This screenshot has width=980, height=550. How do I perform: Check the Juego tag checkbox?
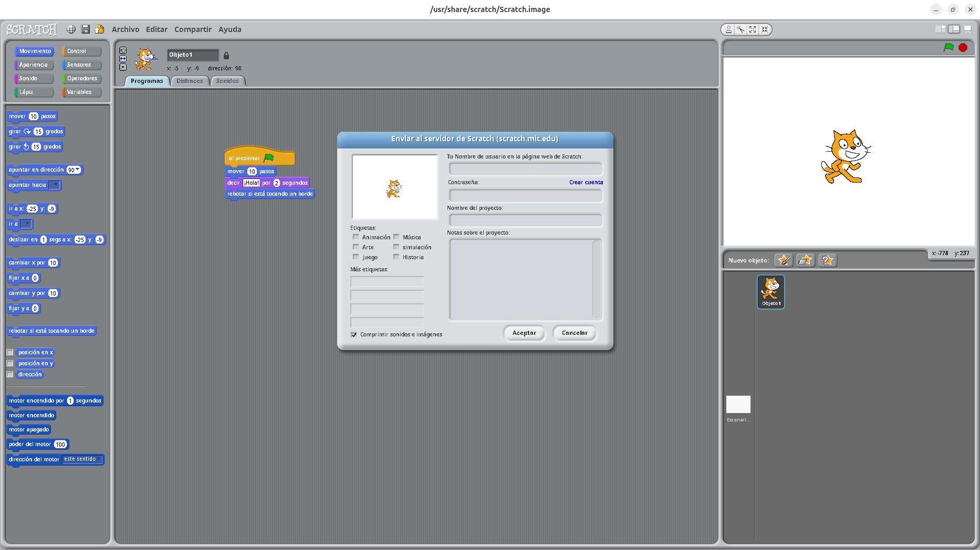(356, 257)
